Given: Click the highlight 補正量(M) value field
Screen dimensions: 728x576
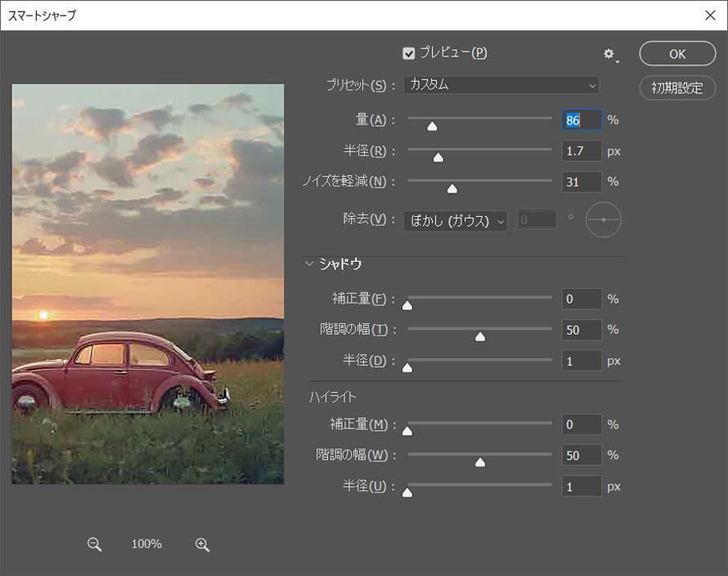Looking at the screenshot, I should click(582, 425).
